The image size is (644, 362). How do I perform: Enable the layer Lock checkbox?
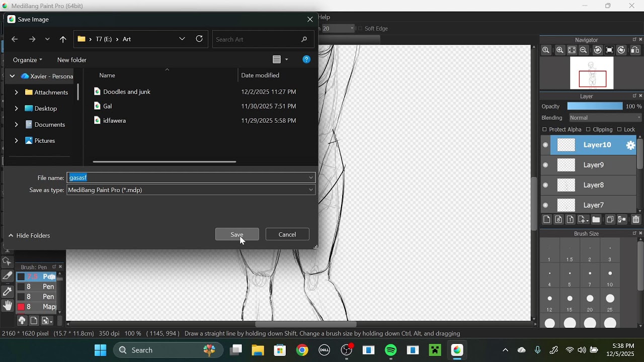point(619,130)
